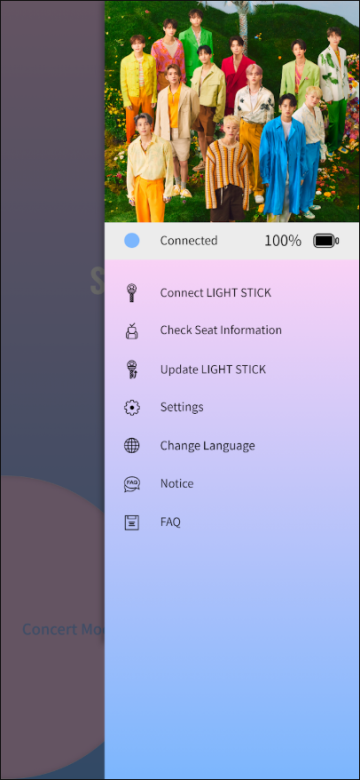Click the light stick icon beside Connect
Image resolution: width=360 pixels, height=780 pixels.
pyautogui.click(x=132, y=292)
